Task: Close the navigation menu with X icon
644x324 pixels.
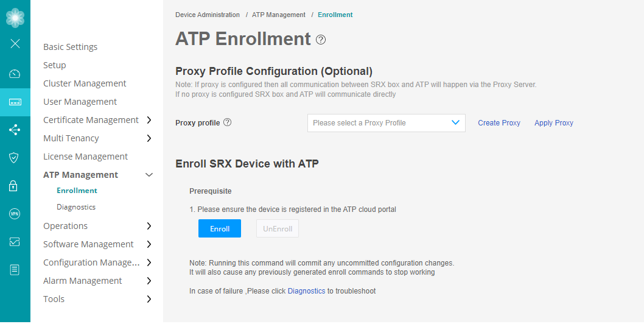Action: pos(15,43)
